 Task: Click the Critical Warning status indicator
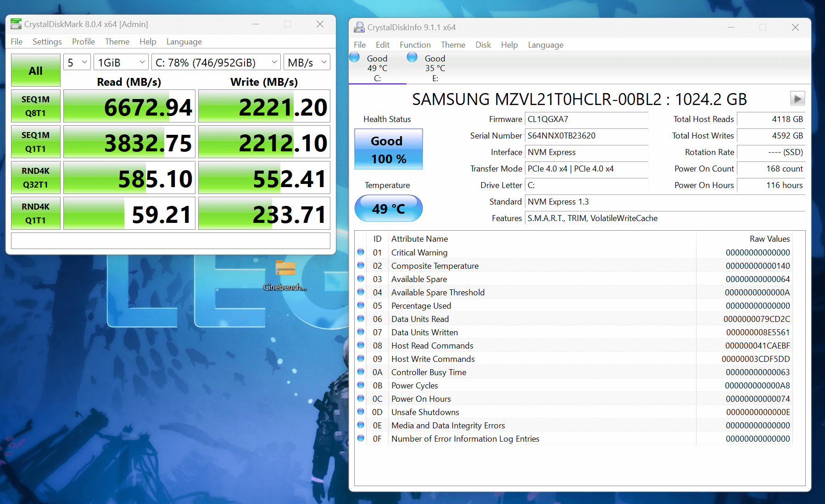coord(361,252)
